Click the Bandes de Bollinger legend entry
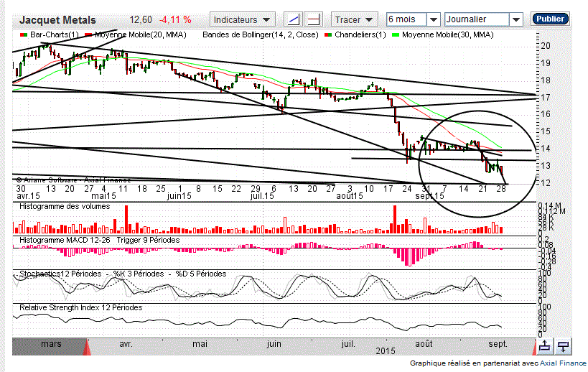Image resolution: width=588 pixels, height=372 pixels. [x=260, y=35]
